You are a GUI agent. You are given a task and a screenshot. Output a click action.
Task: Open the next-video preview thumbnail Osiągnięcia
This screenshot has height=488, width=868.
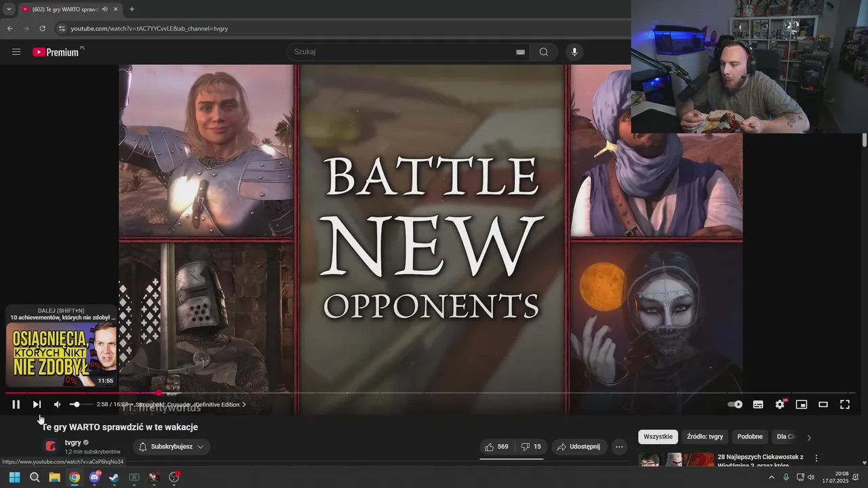(x=61, y=354)
